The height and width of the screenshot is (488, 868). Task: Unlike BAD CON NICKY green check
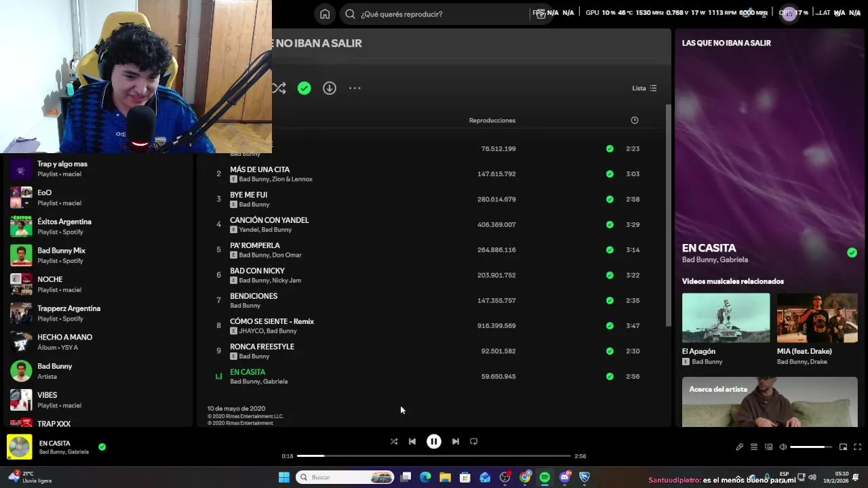tap(610, 275)
